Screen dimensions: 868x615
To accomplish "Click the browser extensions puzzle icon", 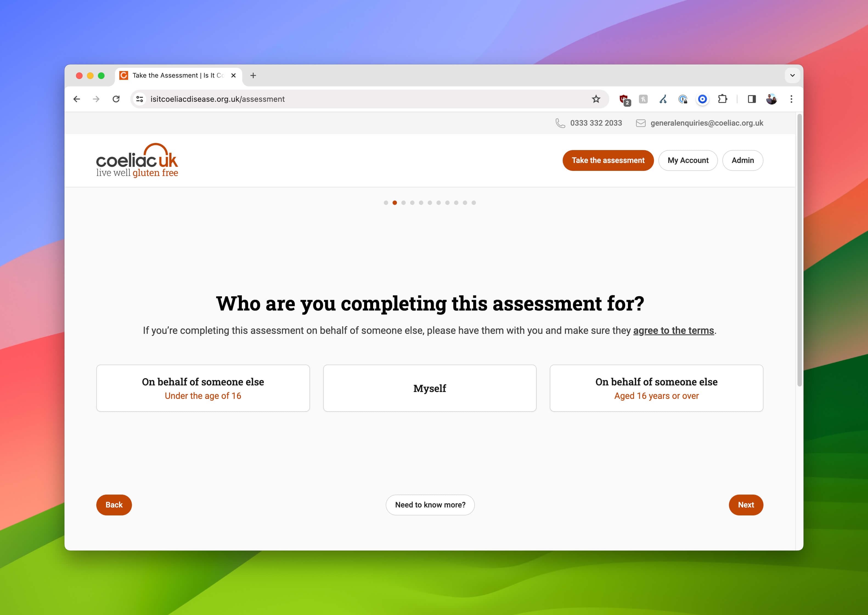I will tap(723, 99).
